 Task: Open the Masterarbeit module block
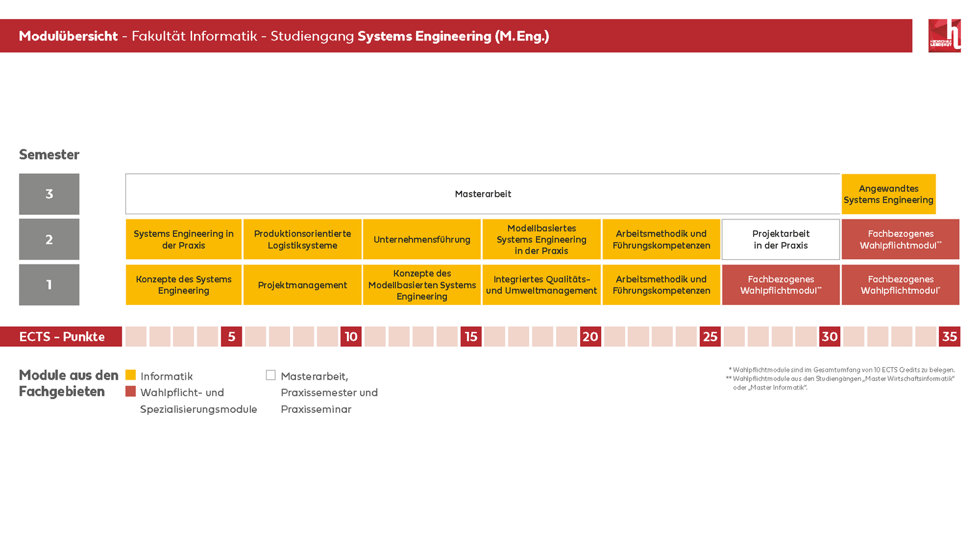(483, 194)
